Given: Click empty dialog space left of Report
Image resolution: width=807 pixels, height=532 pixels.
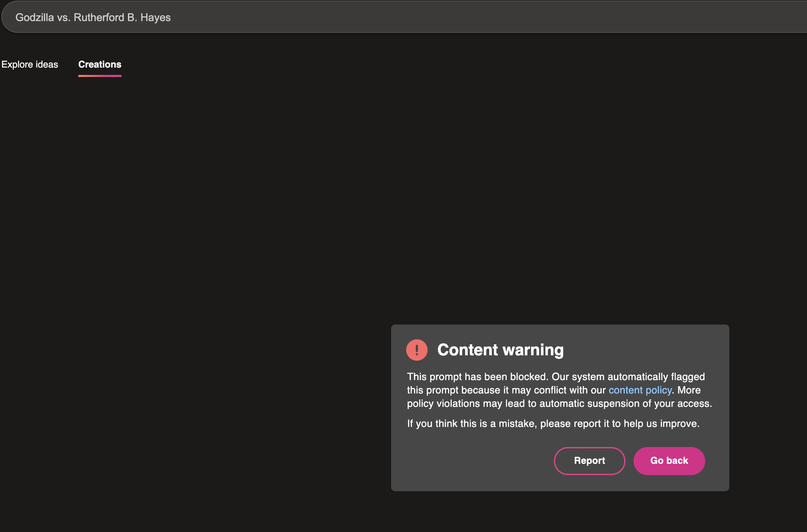Looking at the screenshot, I should (475, 461).
